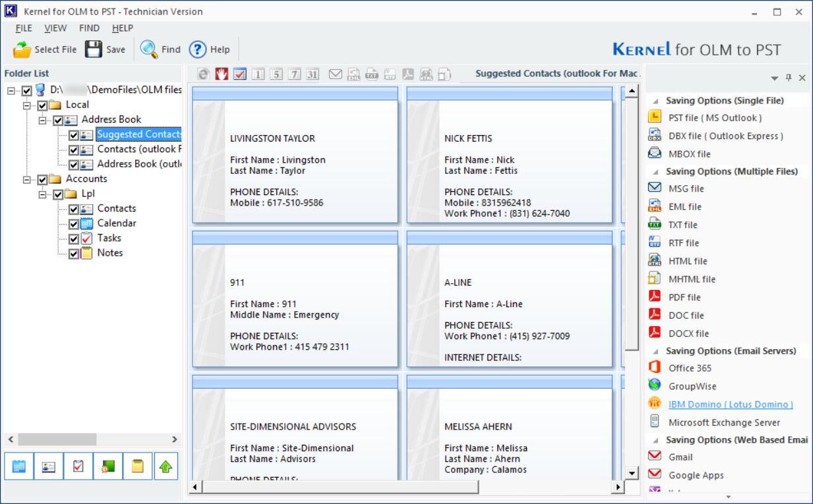Viewport: 813px width, 504px height.
Task: Click the folder list horizontal scrollbar thumb
Action: point(57,439)
